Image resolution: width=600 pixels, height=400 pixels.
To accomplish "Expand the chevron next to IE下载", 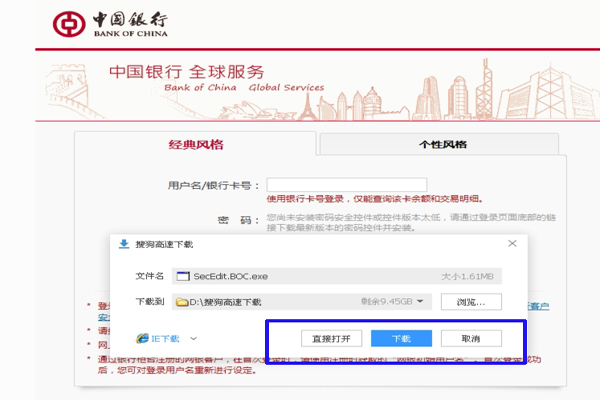I will 194,338.
